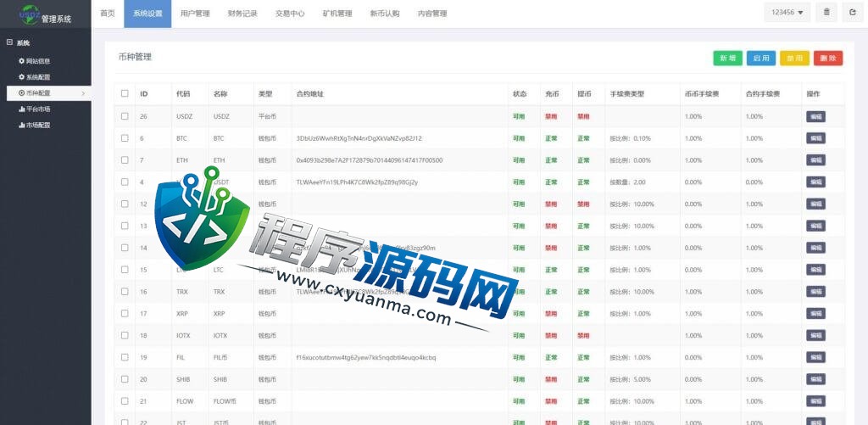This screenshot has height=425, width=868.
Task: Tick the checkbox for row ID 13
Action: 125,226
